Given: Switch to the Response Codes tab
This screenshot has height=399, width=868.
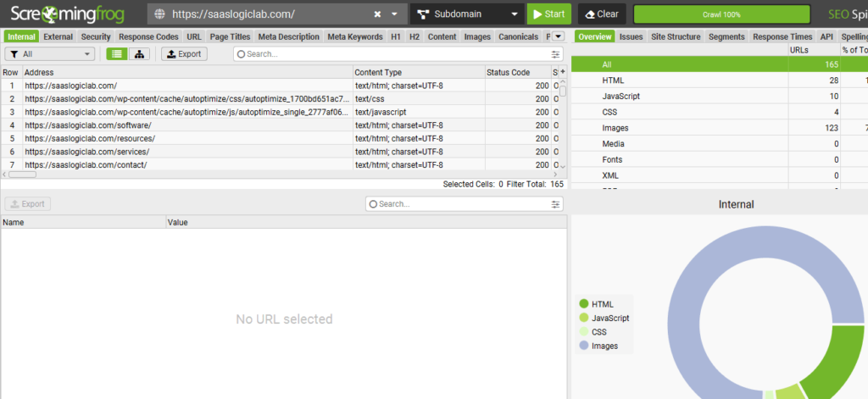Looking at the screenshot, I should [148, 36].
